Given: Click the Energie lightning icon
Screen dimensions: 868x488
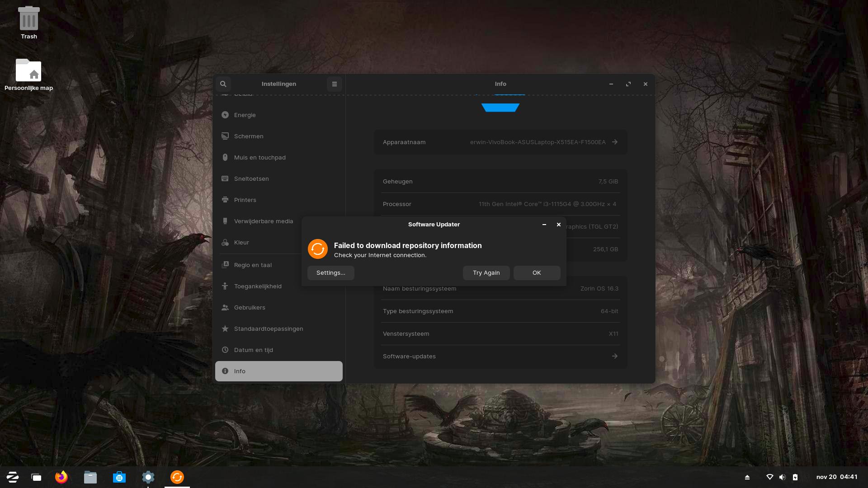Looking at the screenshot, I should pyautogui.click(x=225, y=115).
